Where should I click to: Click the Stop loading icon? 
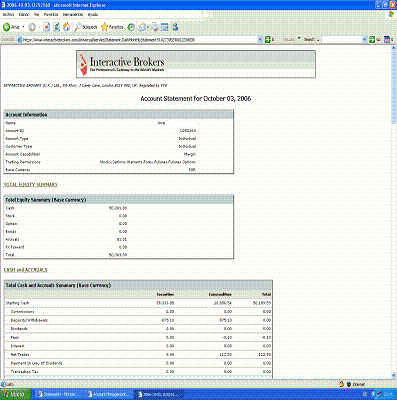tap(47, 27)
